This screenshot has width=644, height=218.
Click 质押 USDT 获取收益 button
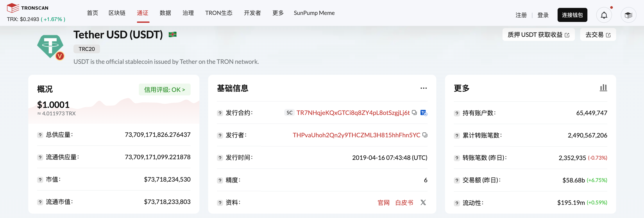[x=538, y=35]
